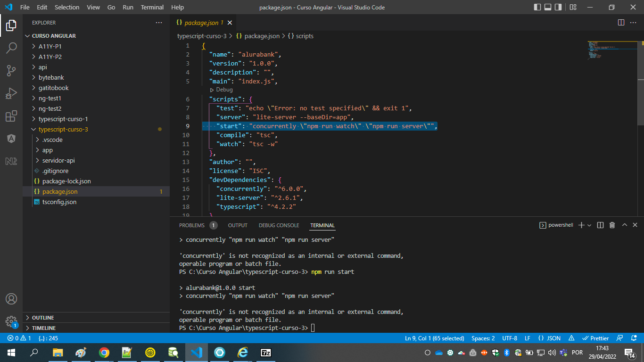
Task: Toggle the primary side bar layout button
Action: point(537,7)
